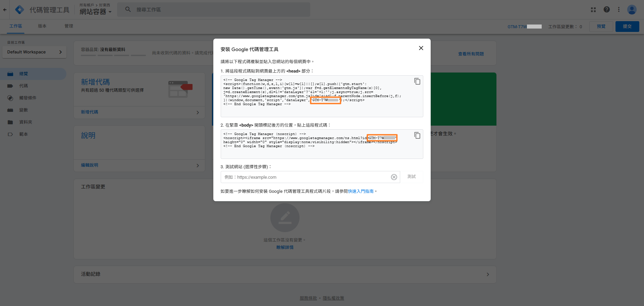Expand the Default Workspace selector
The image size is (644, 306).
point(34,52)
